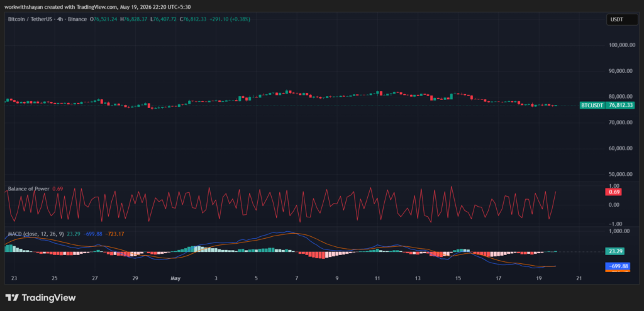Click the 70,000.00 price axis label
This screenshot has width=644, height=311.
click(x=621, y=123)
